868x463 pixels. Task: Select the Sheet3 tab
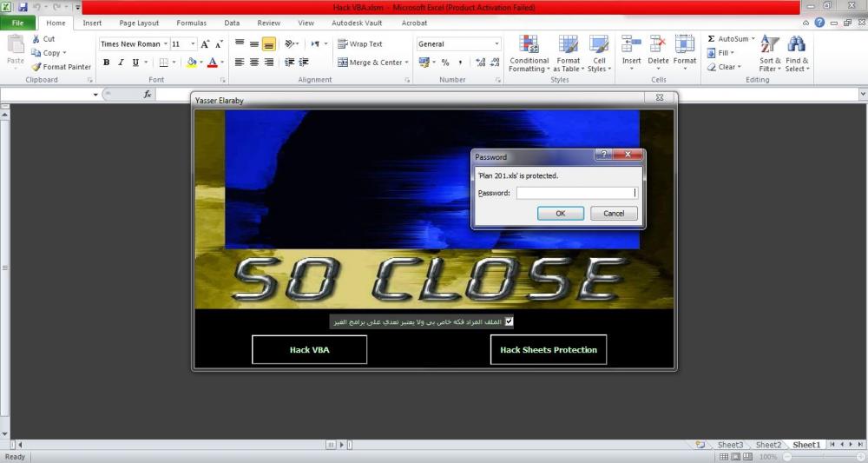(730, 445)
